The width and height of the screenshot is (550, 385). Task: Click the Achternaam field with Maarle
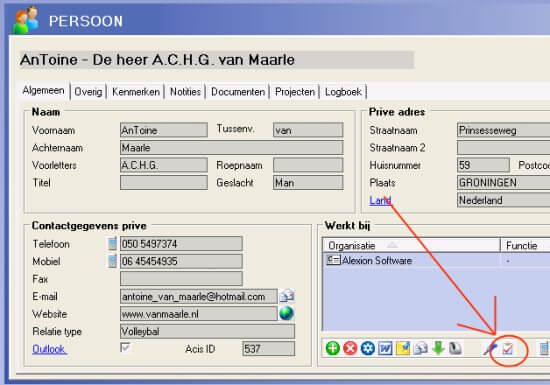[232, 148]
